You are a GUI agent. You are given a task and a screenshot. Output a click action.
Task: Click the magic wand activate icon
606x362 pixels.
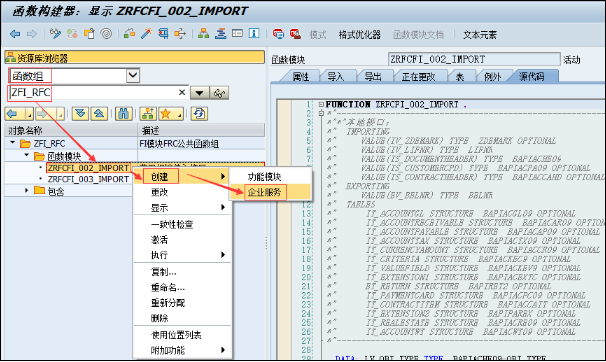pyautogui.click(x=146, y=34)
